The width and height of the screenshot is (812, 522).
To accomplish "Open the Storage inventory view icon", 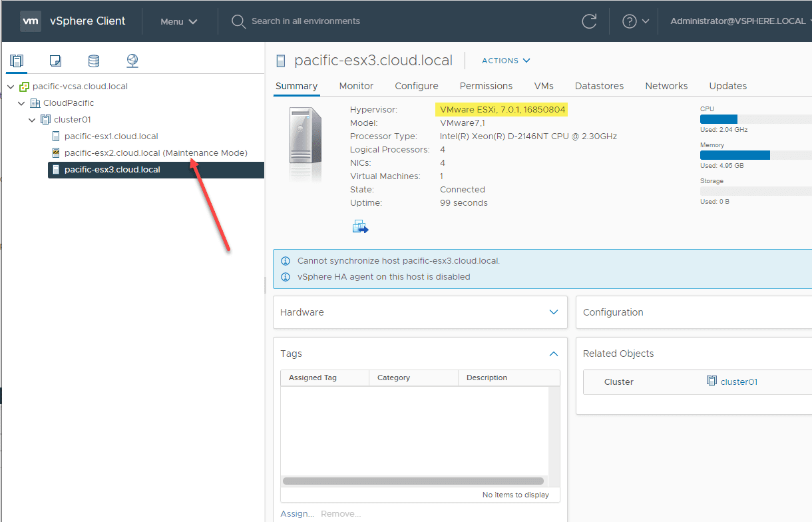I will 94,61.
